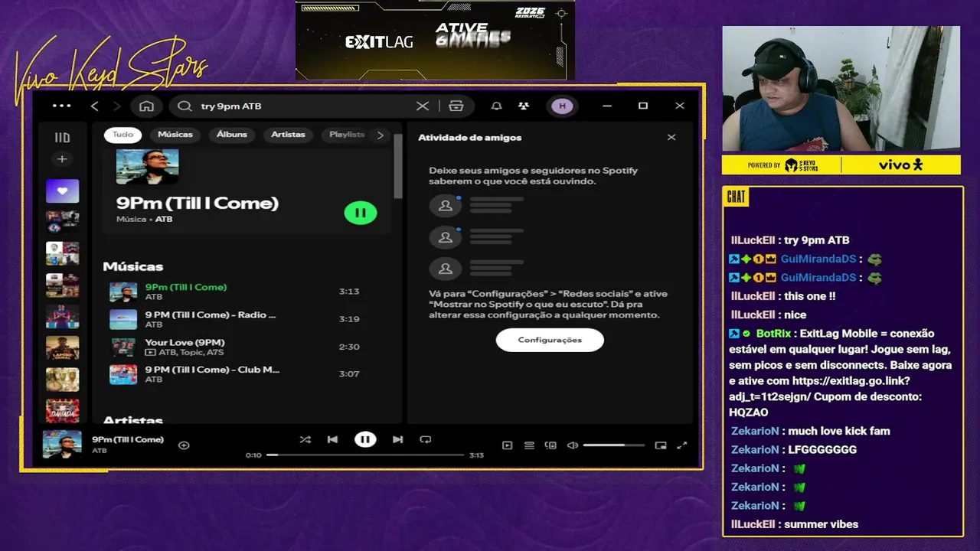Open the queue icon
980x551 pixels.
[529, 445]
